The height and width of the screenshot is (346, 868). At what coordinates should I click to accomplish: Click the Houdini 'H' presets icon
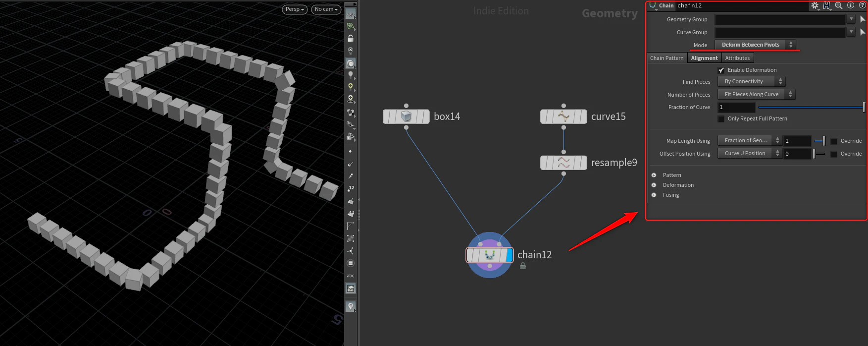(827, 5)
